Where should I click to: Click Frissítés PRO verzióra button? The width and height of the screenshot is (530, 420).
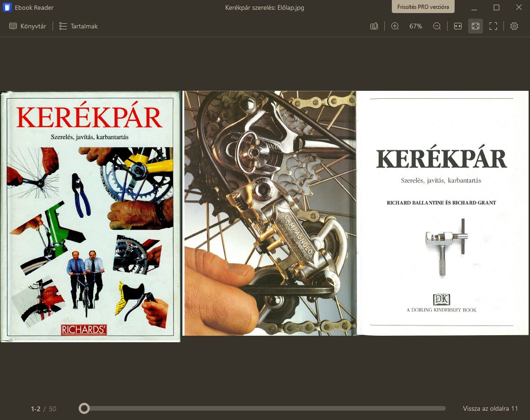pos(423,7)
